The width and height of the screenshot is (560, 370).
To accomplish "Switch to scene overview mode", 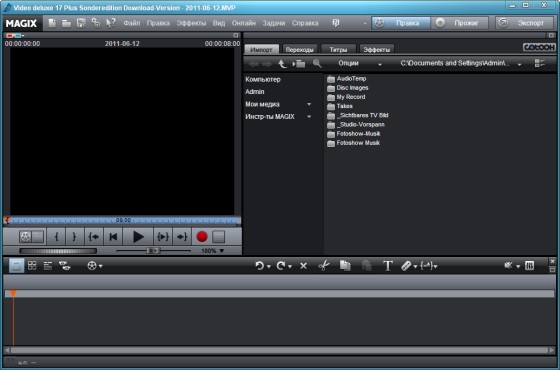I will tap(32, 265).
